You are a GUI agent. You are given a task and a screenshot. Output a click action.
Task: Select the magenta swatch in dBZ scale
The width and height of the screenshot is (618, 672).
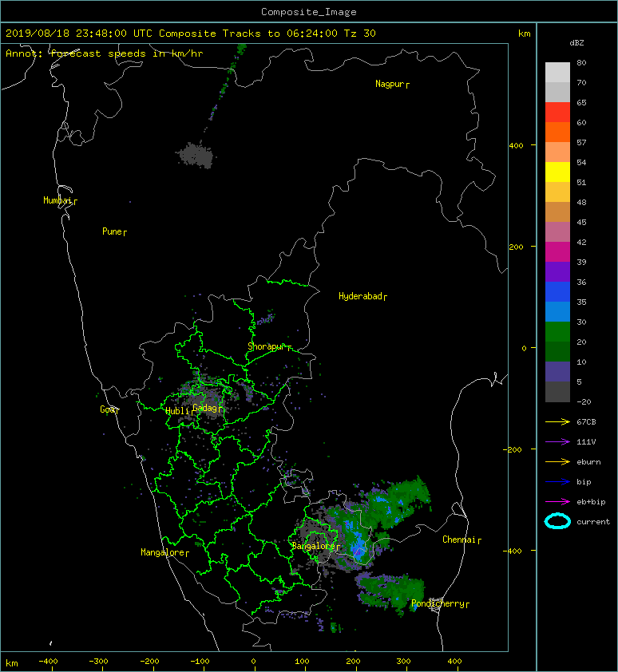click(557, 251)
